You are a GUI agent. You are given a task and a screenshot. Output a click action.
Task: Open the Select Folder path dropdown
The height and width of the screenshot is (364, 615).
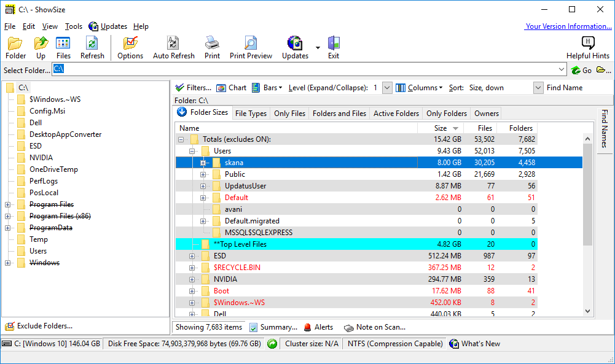[x=562, y=69]
